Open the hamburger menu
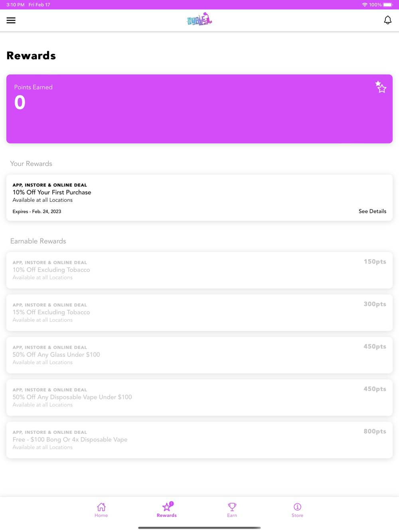 click(x=11, y=20)
